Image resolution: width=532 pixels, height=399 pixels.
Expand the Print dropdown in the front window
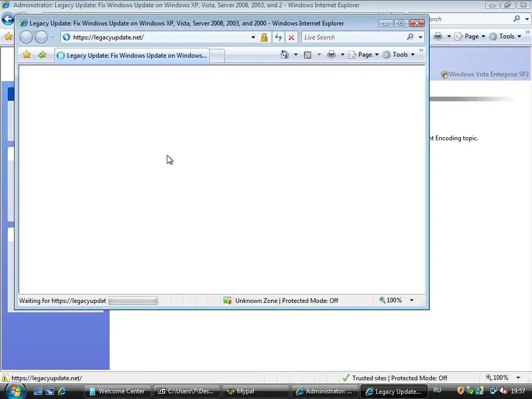(x=342, y=55)
